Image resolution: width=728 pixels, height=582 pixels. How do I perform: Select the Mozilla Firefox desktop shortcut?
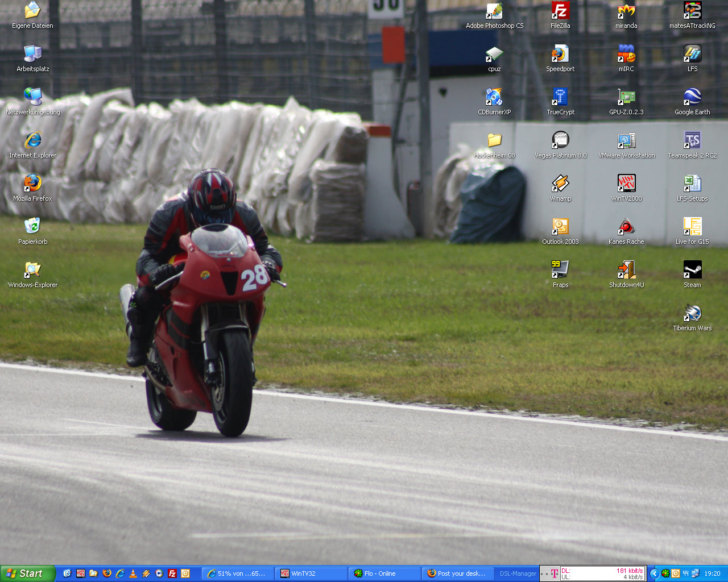(33, 188)
